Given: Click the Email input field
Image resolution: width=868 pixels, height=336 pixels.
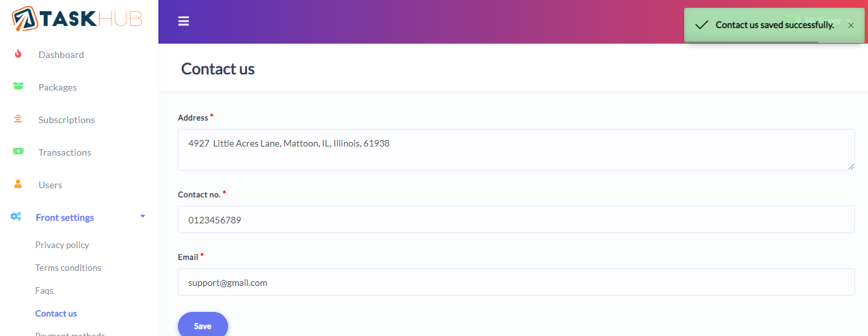Looking at the screenshot, I should point(515,282).
